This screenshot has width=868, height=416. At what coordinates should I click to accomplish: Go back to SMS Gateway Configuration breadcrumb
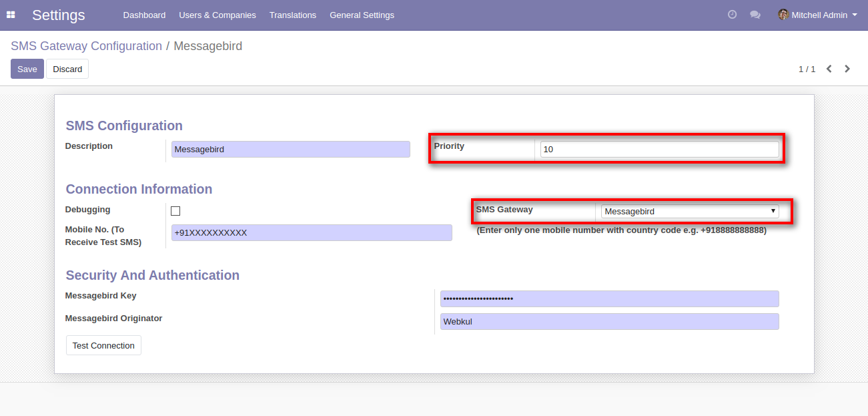86,46
